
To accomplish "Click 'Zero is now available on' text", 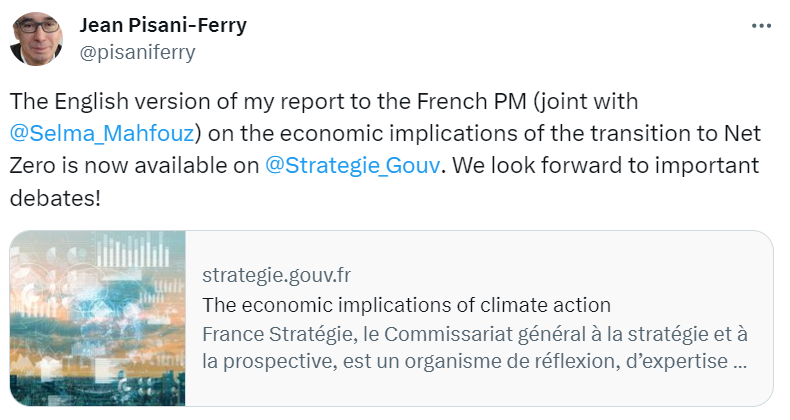I will tap(133, 165).
